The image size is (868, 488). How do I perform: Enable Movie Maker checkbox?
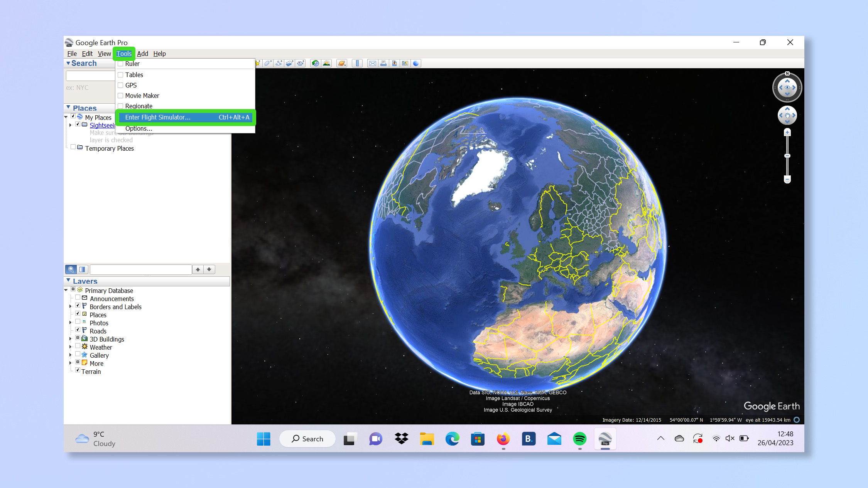coord(120,95)
